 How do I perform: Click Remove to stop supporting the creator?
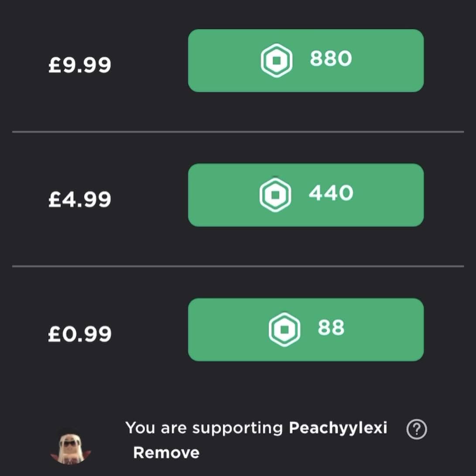tap(166, 452)
